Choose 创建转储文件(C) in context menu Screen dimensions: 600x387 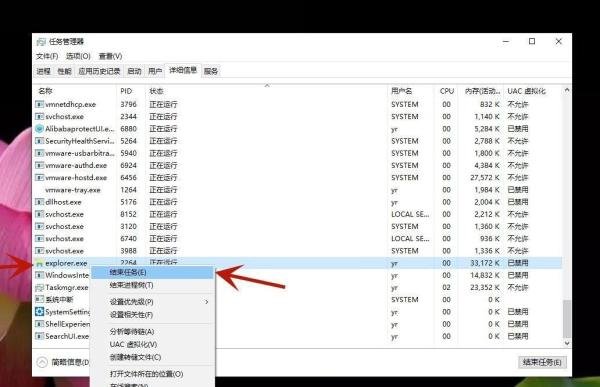(x=152, y=357)
